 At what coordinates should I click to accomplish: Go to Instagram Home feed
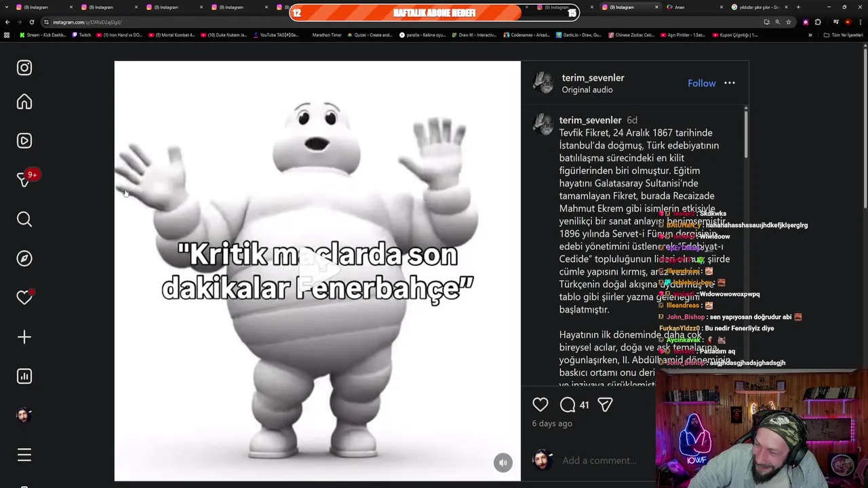coord(24,102)
